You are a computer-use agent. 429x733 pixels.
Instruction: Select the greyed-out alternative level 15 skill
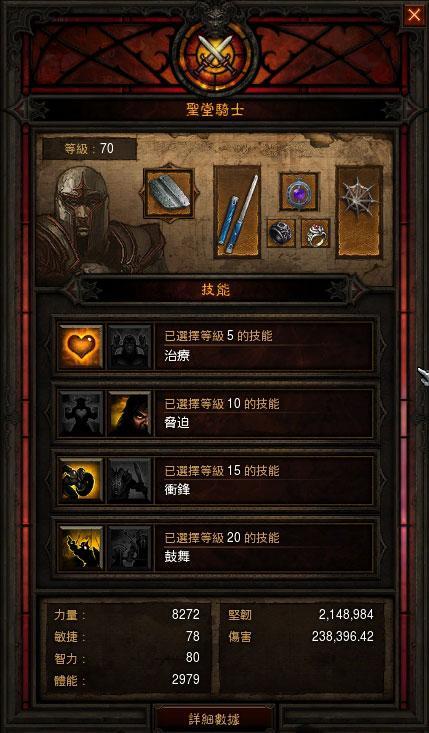pos(130,481)
